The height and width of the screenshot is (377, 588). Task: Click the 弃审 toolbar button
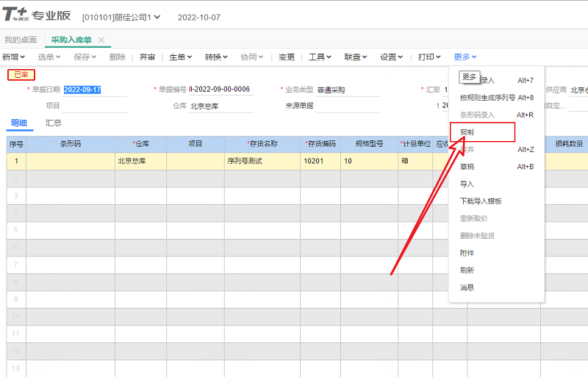147,57
